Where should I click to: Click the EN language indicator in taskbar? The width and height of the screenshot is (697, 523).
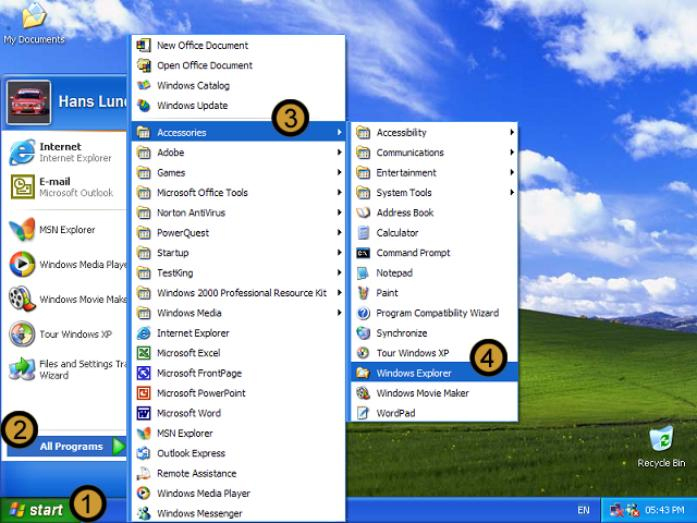583,510
